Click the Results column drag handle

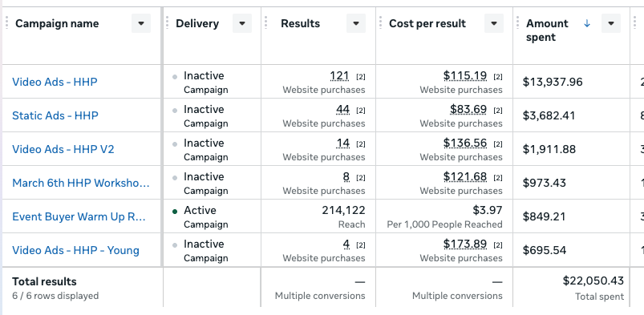click(265, 23)
